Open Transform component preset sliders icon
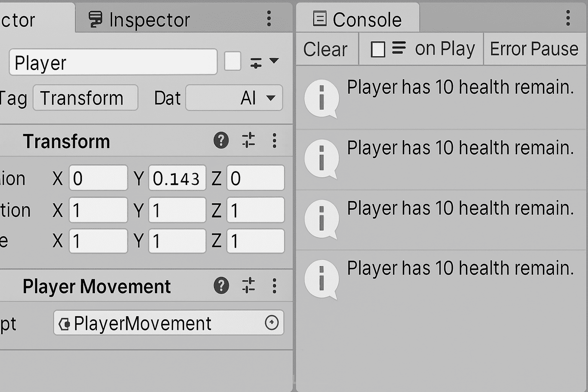This screenshot has width=588, height=392. coord(248,140)
